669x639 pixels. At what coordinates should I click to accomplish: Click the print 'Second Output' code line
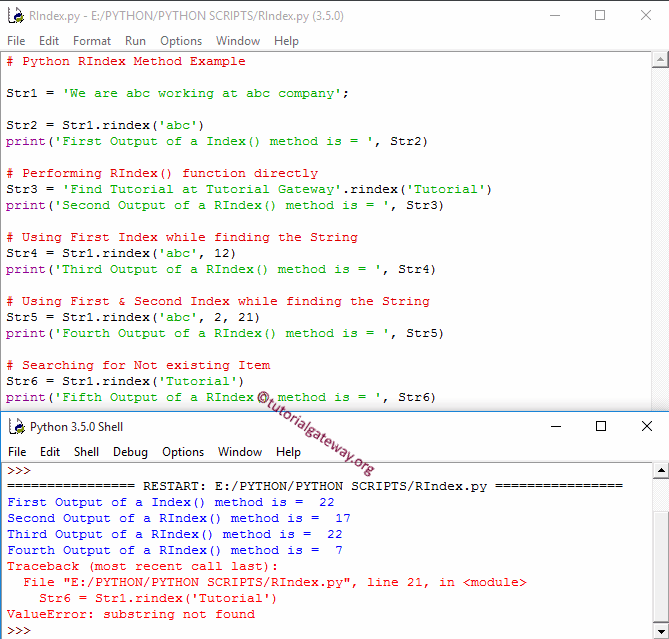point(225,205)
